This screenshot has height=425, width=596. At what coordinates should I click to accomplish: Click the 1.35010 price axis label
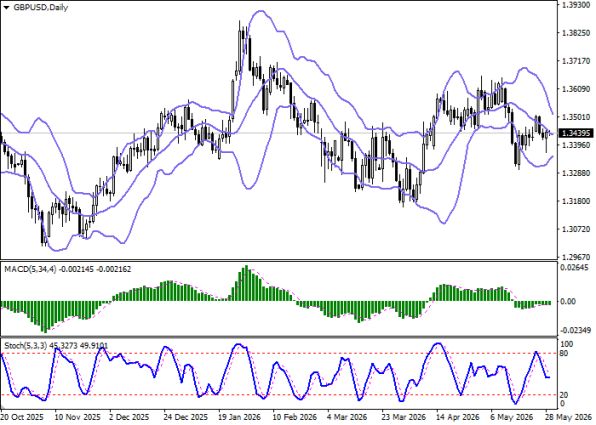(x=575, y=117)
